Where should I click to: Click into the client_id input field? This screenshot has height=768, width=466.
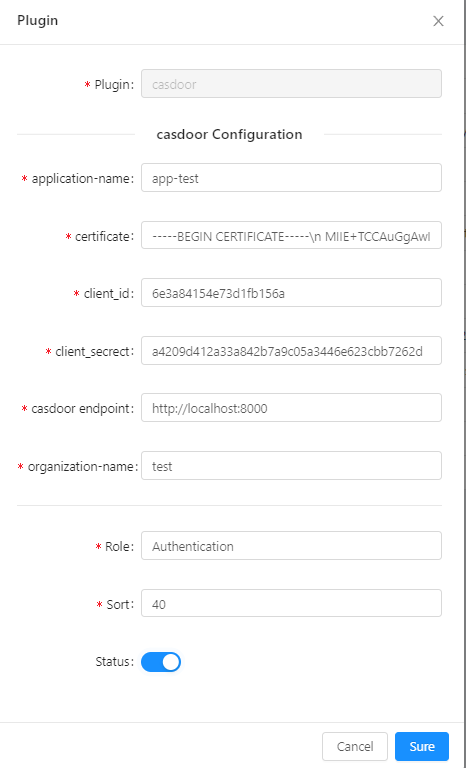pos(291,293)
